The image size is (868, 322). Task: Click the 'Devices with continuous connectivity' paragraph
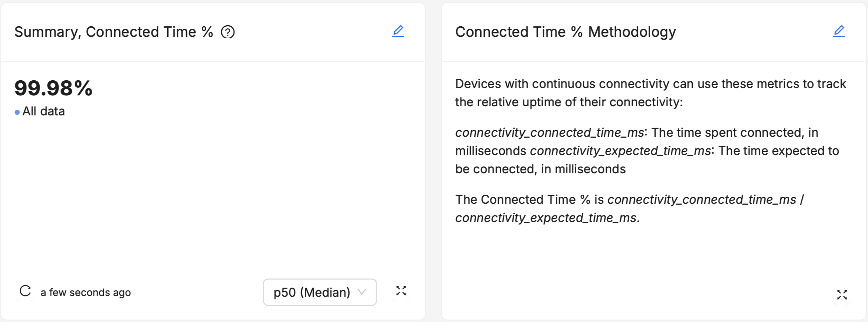coord(650,84)
